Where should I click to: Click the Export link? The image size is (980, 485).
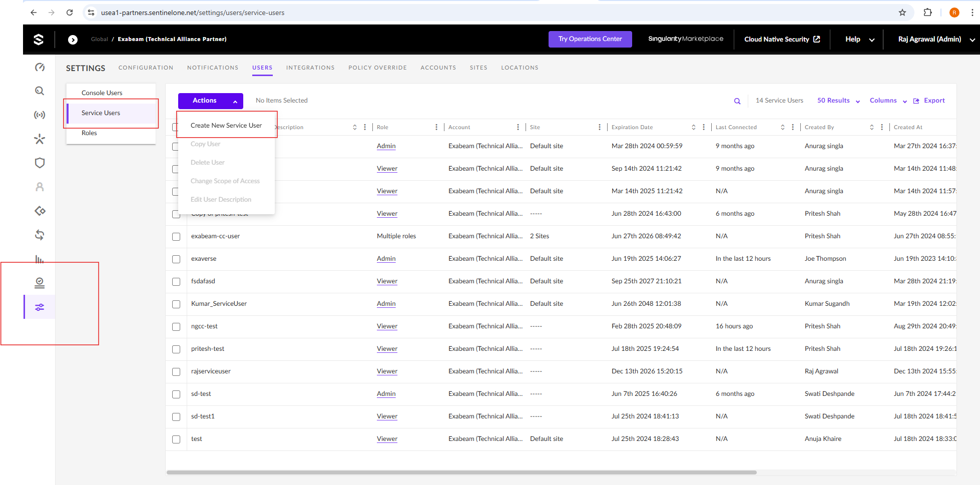(929, 101)
